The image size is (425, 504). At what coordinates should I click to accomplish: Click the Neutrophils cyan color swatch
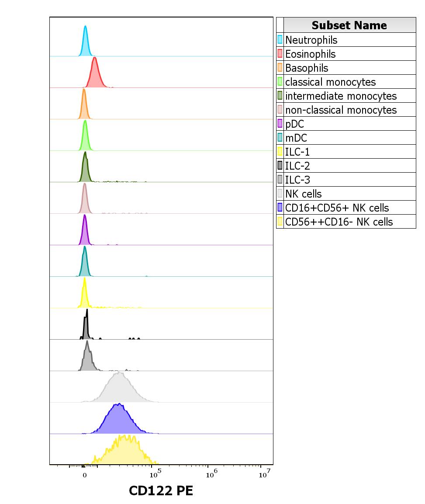tap(280, 39)
